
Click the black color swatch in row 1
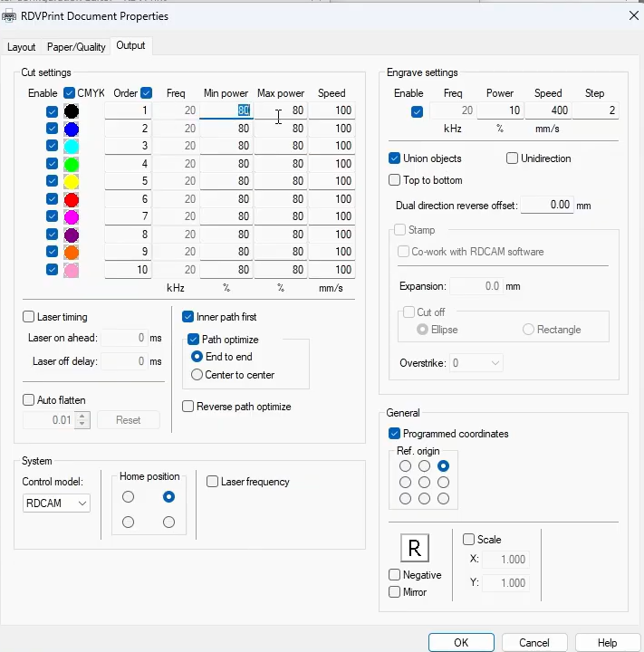tap(72, 110)
